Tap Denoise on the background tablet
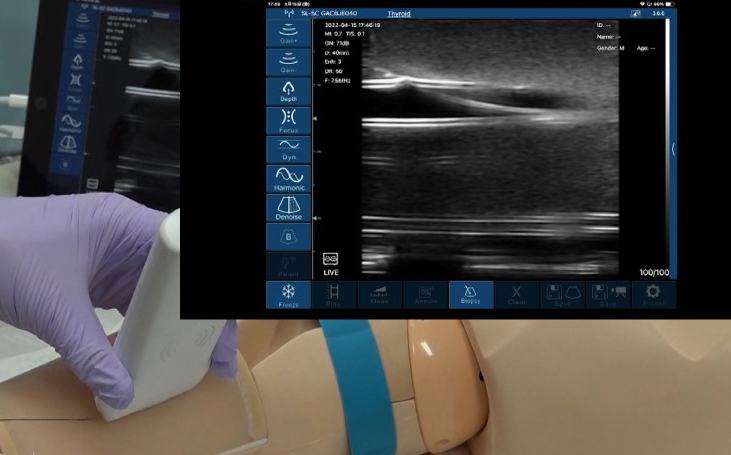Viewport: 731px width, 455px height. pyautogui.click(x=68, y=145)
